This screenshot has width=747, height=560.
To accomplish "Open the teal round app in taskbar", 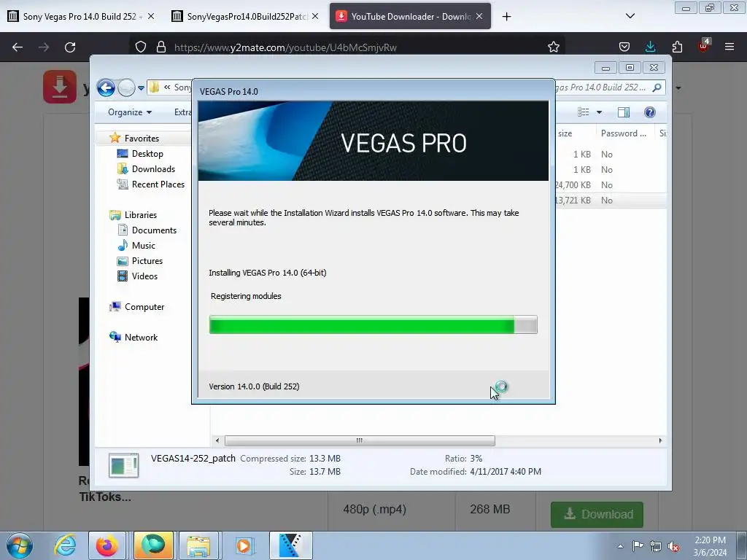I will coord(153,545).
